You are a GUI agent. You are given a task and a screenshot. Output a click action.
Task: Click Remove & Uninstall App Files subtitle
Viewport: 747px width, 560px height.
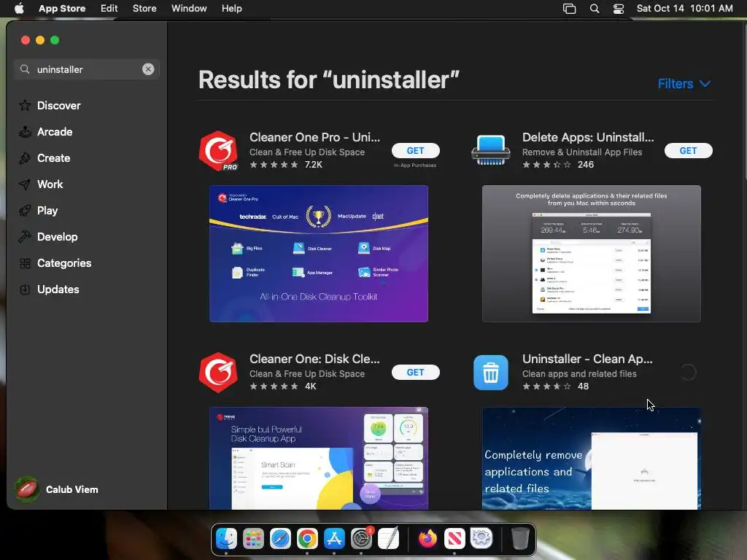pyautogui.click(x=582, y=152)
